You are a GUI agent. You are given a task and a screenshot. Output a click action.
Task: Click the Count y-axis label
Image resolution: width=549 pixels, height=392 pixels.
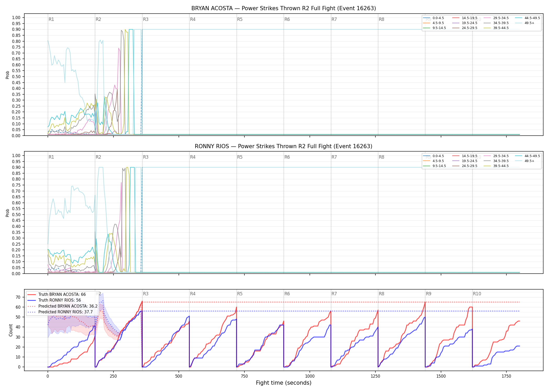tap(11, 330)
